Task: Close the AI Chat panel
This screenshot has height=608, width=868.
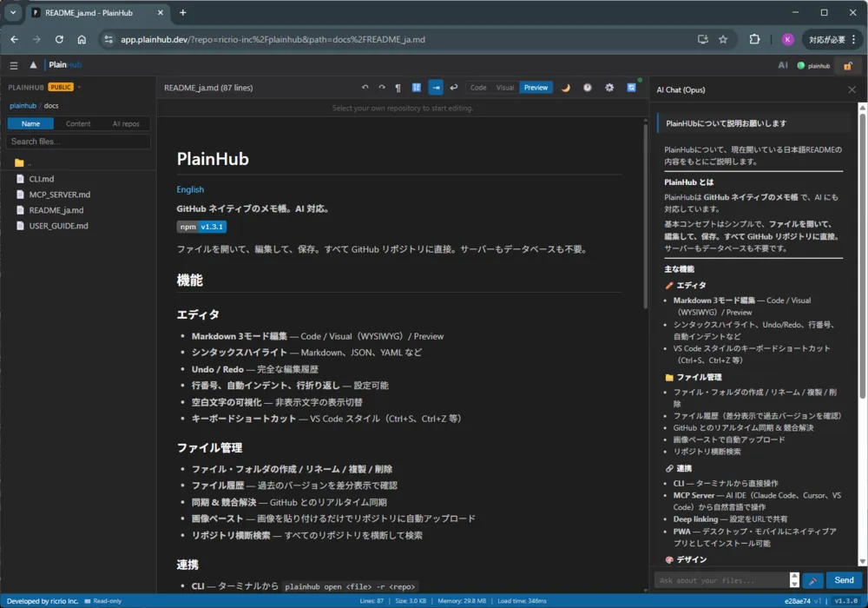Action: (852, 89)
